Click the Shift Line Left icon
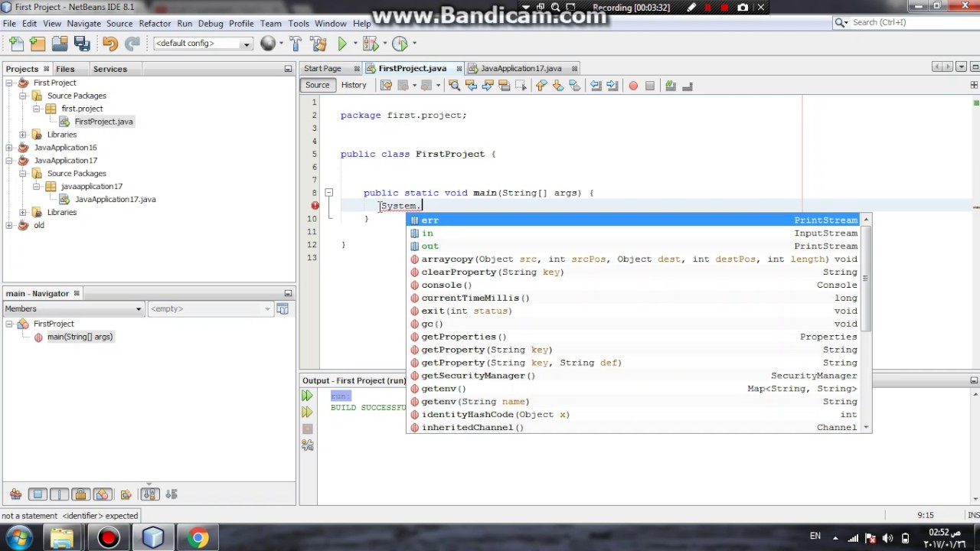This screenshot has height=551, width=980. 595,86
